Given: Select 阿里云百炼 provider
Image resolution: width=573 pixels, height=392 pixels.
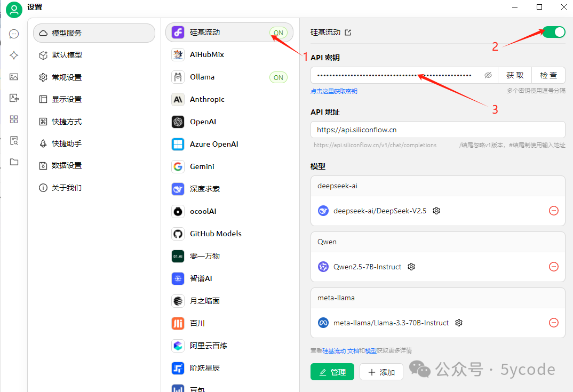Looking at the screenshot, I should pyautogui.click(x=229, y=346).
